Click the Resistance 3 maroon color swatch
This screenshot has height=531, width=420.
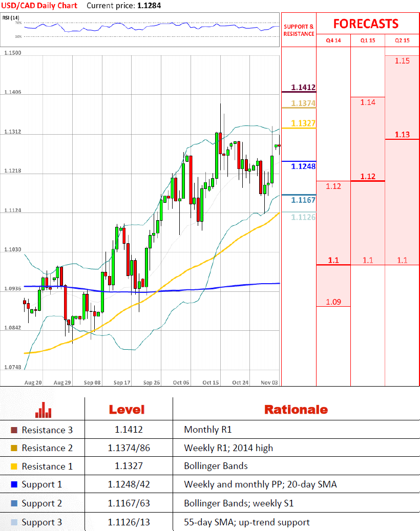[x=14, y=430]
